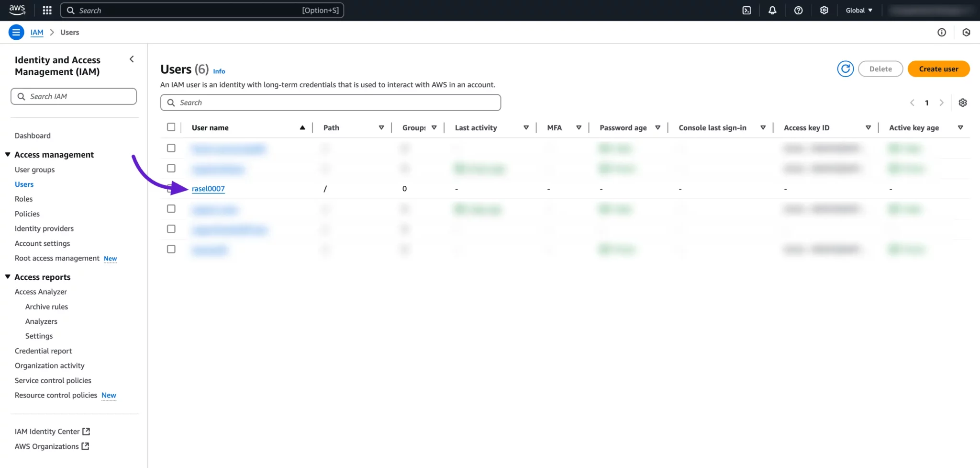Open the Global region dropdown

click(859, 11)
